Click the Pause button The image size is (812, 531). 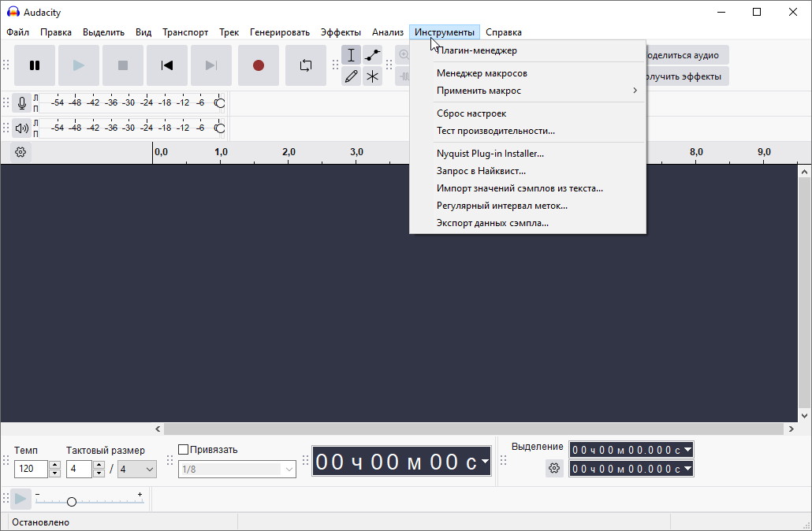(35, 65)
